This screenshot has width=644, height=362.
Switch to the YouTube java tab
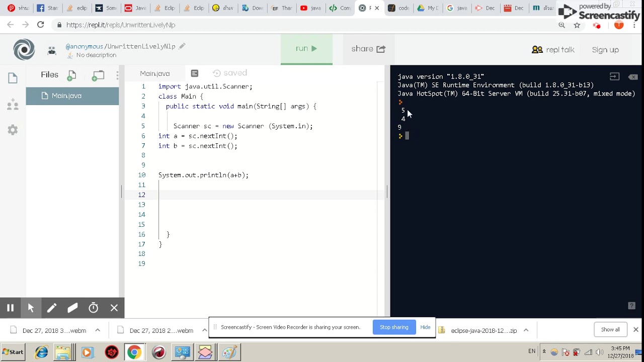click(x=310, y=8)
